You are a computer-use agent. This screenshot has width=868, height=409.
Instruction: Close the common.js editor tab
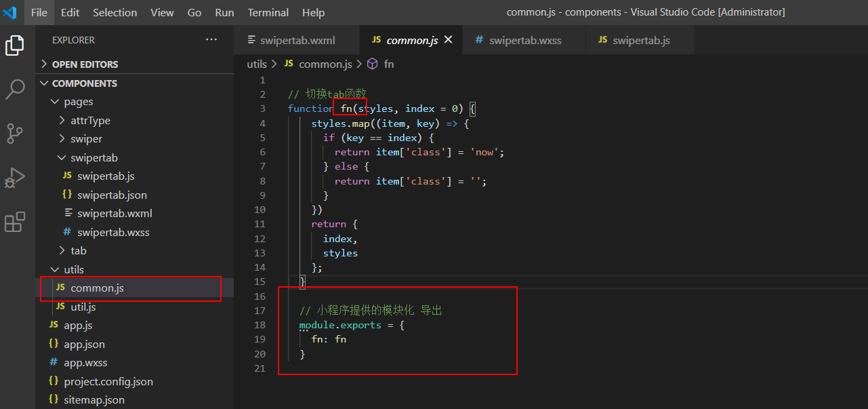pyautogui.click(x=448, y=41)
